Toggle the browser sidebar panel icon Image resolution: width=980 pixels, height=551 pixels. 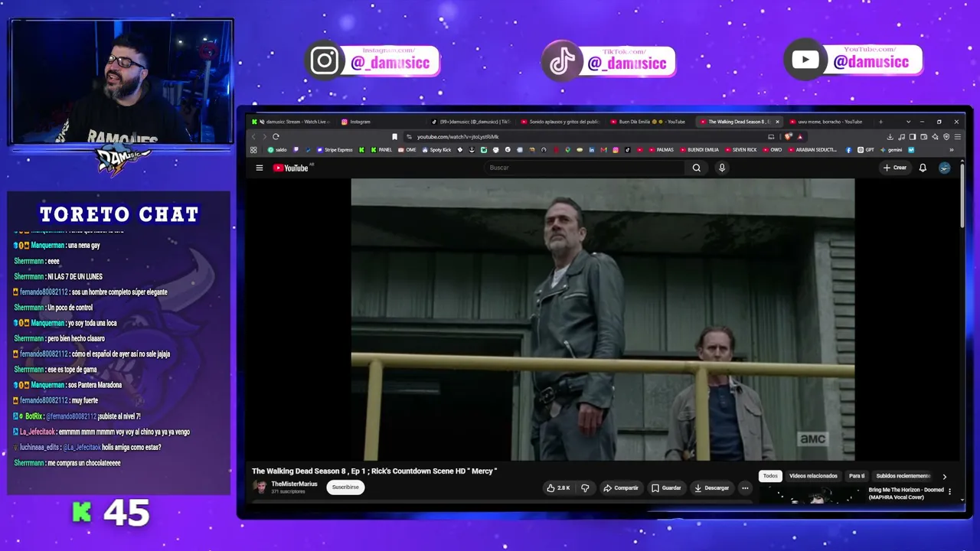click(x=913, y=137)
